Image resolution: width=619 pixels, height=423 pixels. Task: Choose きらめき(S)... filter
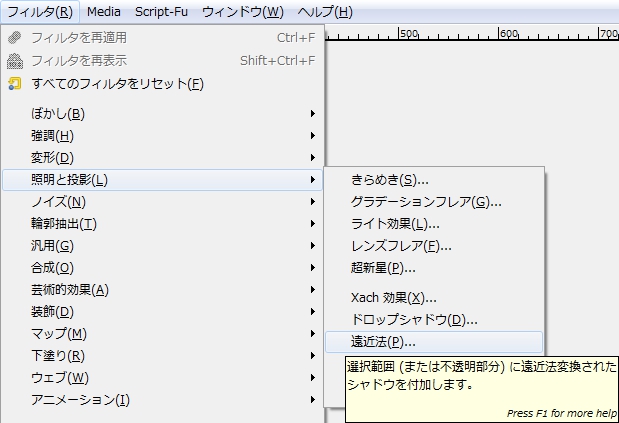[434, 180]
